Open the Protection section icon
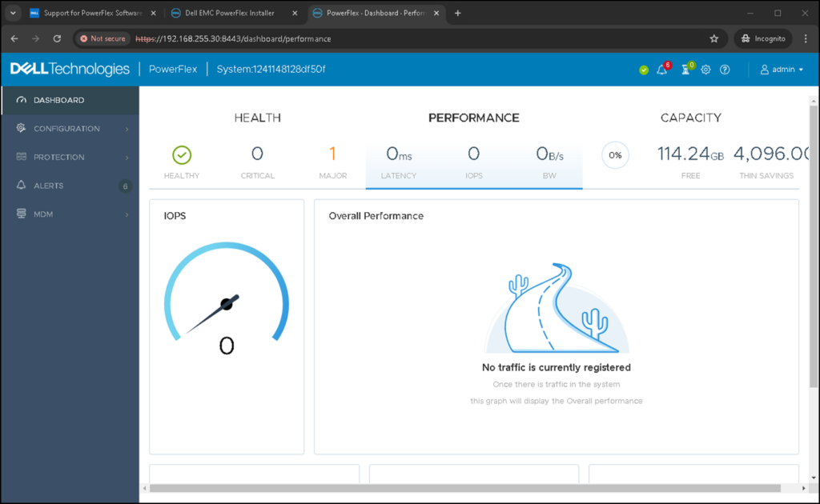The width and height of the screenshot is (820, 504). [21, 157]
